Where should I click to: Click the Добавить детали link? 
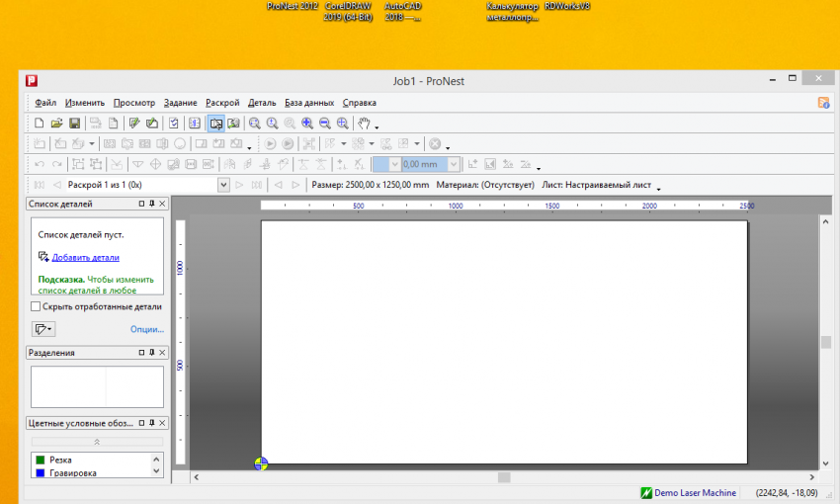85,257
